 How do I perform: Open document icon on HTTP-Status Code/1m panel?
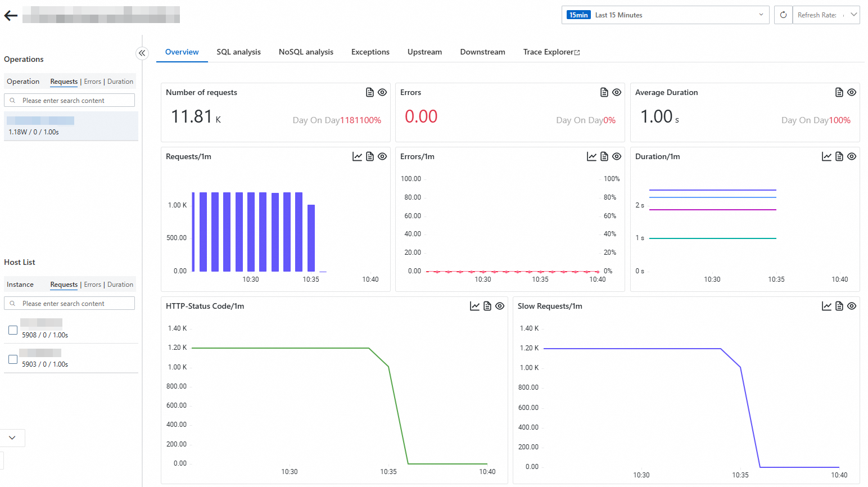click(487, 306)
